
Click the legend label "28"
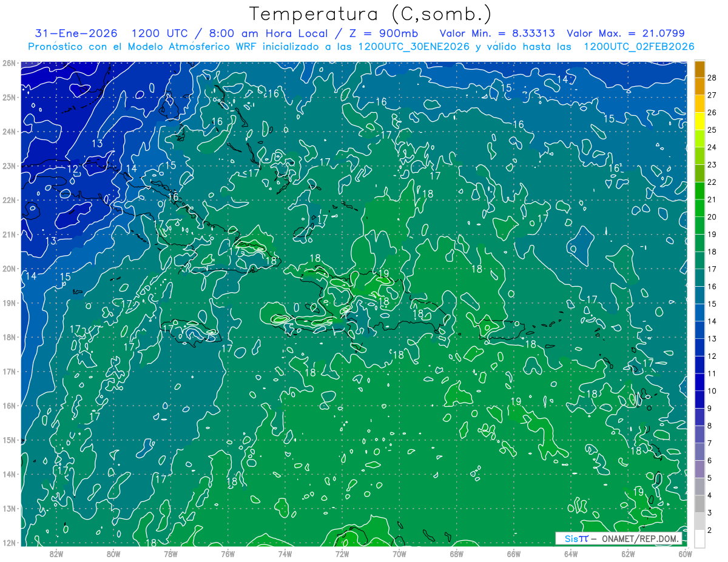(x=712, y=78)
